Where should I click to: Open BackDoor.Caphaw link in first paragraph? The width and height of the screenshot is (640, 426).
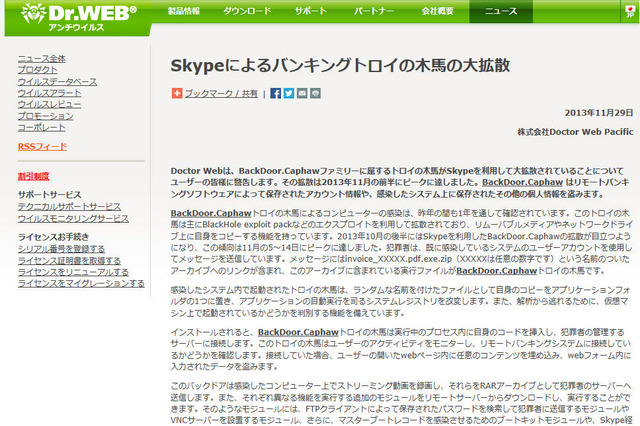(x=522, y=182)
